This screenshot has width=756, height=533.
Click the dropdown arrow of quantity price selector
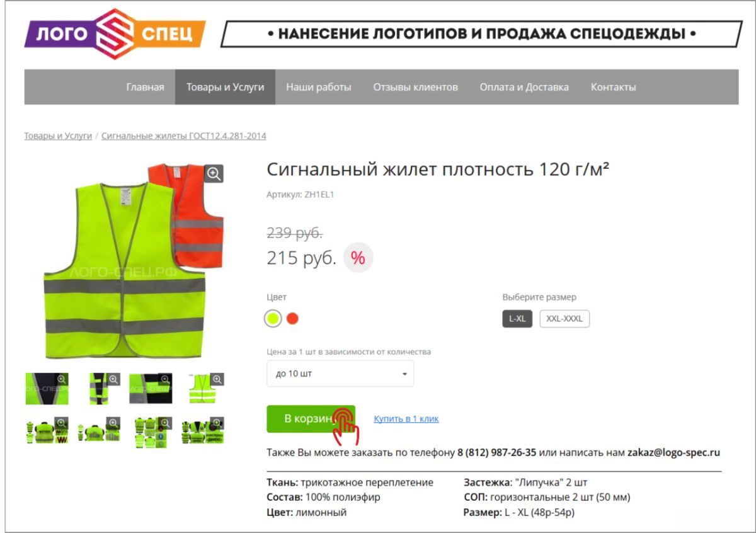coord(404,374)
